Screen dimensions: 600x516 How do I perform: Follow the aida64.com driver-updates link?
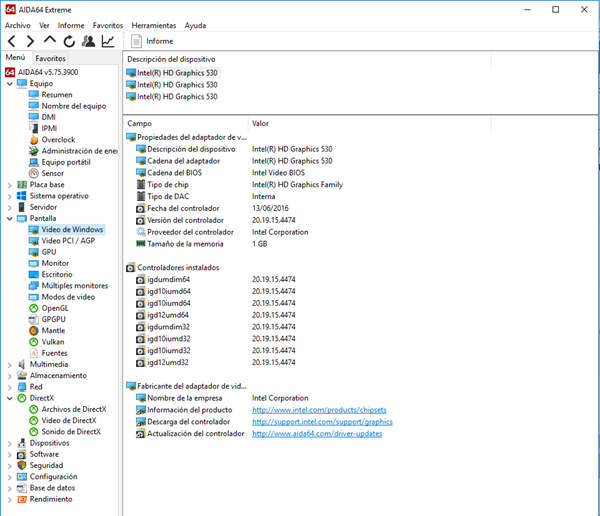316,434
